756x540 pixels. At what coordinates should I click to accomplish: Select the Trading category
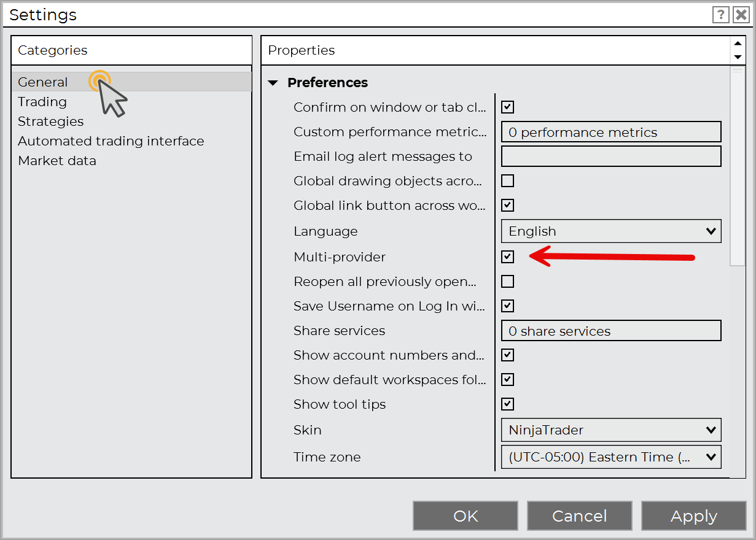click(42, 102)
